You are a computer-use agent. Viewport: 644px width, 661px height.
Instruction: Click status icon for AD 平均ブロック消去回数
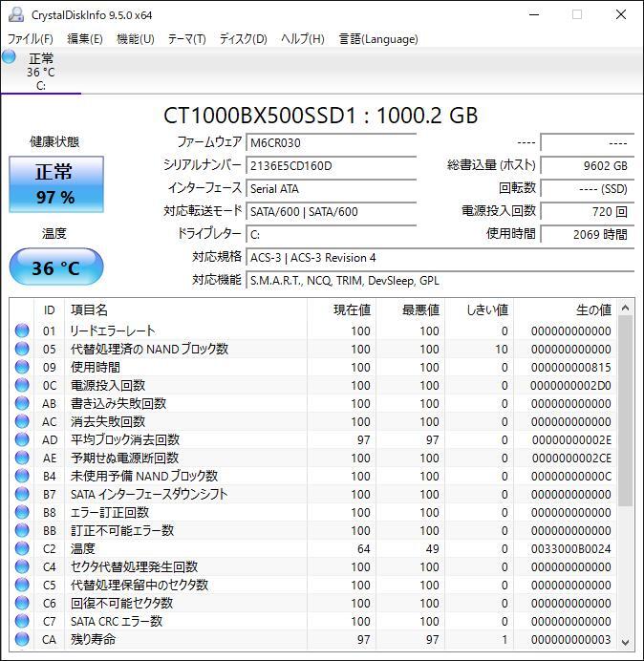coord(22,439)
